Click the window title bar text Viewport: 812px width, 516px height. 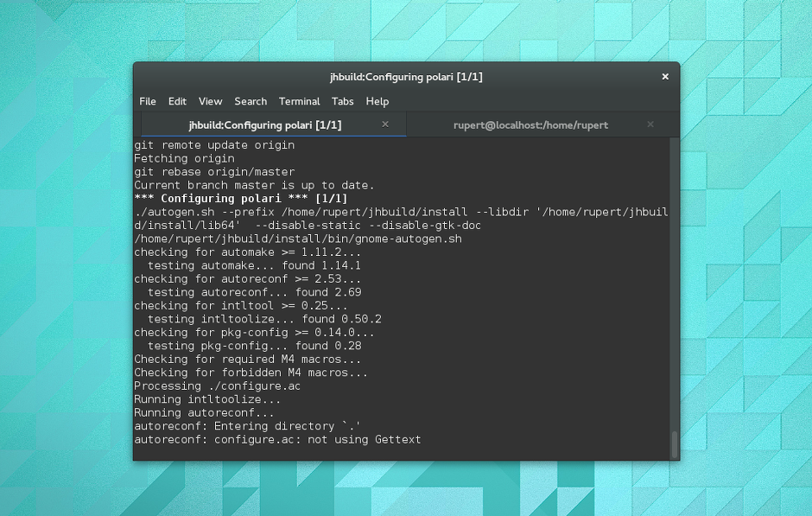[x=406, y=77]
